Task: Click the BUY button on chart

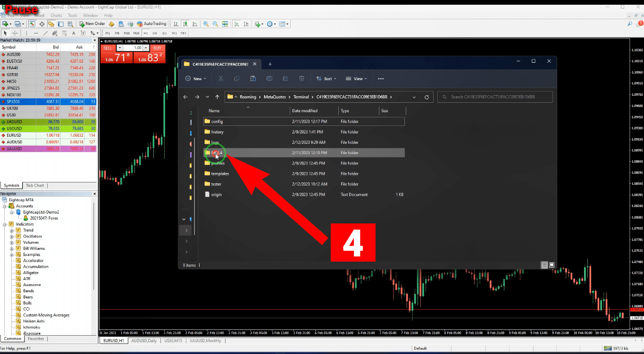Action: (157, 48)
